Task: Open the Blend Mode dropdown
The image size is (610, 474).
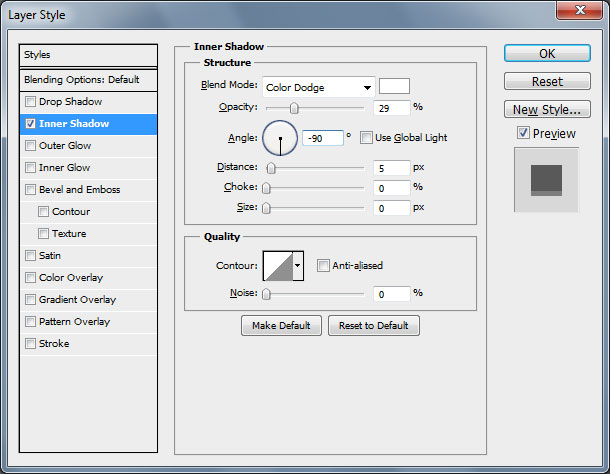Action: tap(318, 87)
